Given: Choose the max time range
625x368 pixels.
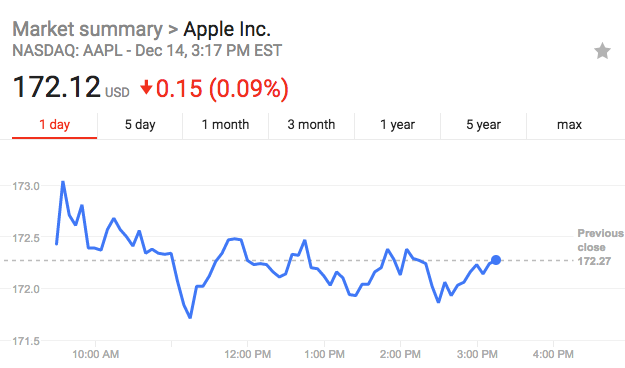Looking at the screenshot, I should (569, 125).
